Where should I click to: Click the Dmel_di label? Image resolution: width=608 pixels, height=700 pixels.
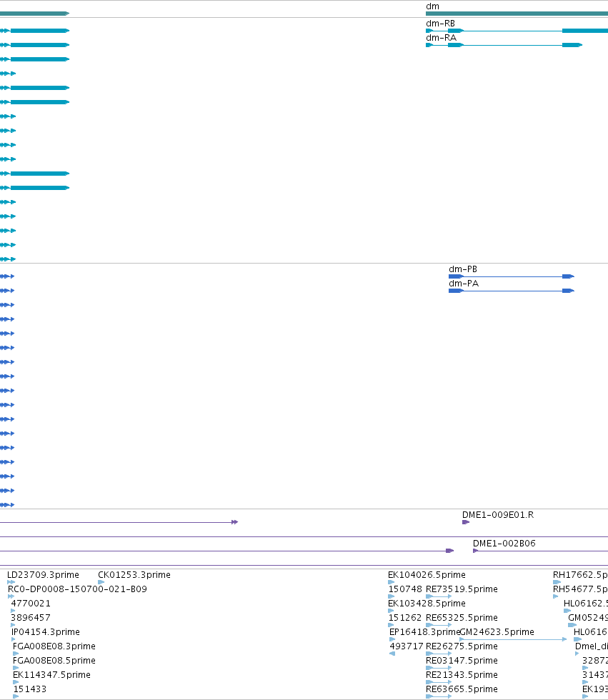pos(592,646)
